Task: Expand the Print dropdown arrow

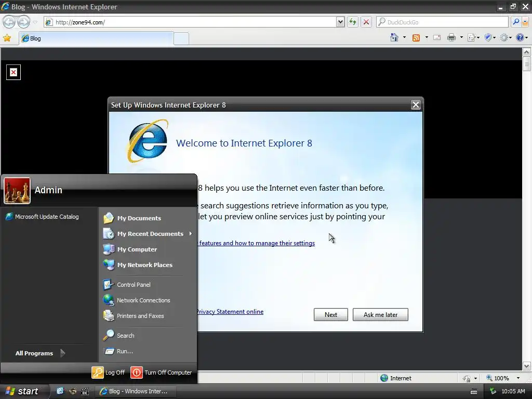Action: [461, 37]
